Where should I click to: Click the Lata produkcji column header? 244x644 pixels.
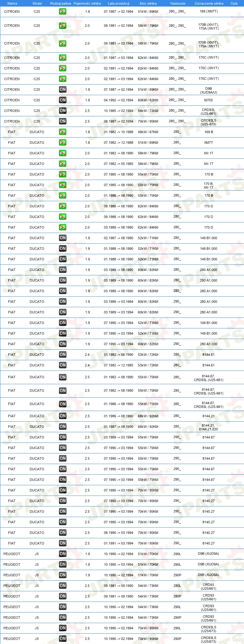[x=119, y=3]
